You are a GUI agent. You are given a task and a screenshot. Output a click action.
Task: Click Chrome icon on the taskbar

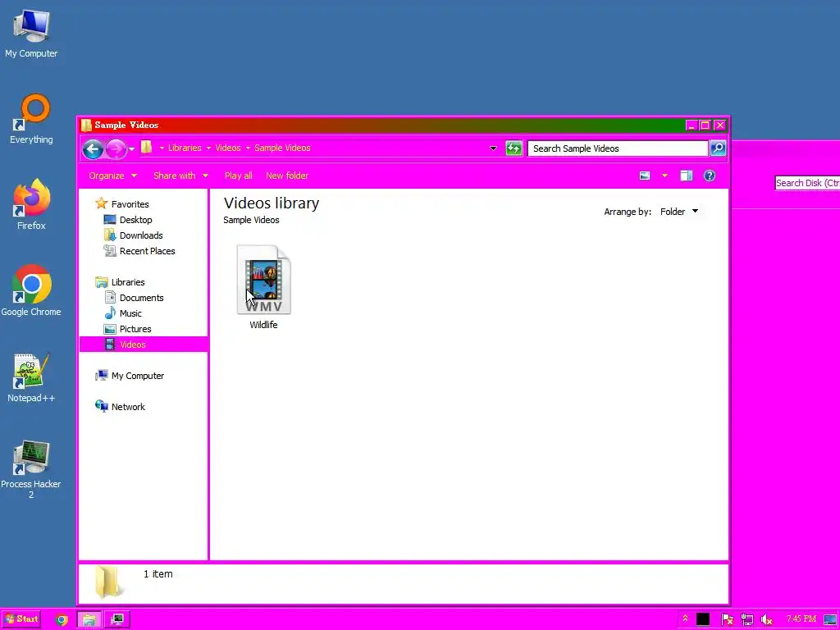[x=62, y=620]
